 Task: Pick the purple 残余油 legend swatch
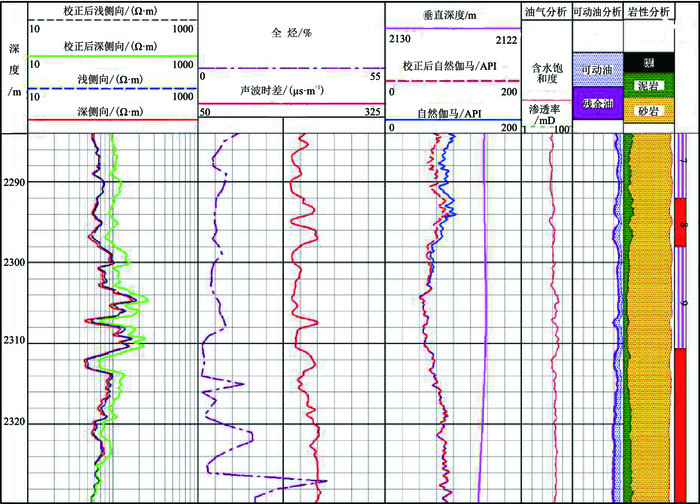tap(597, 104)
